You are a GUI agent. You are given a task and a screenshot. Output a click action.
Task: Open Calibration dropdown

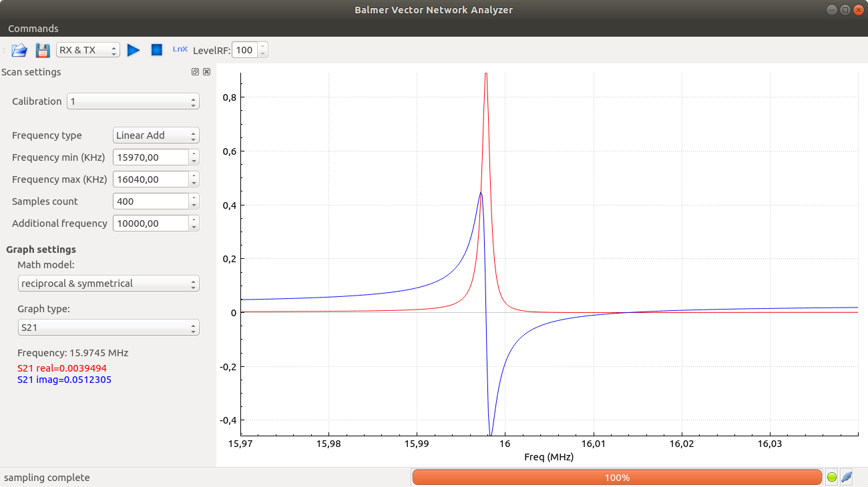[133, 101]
